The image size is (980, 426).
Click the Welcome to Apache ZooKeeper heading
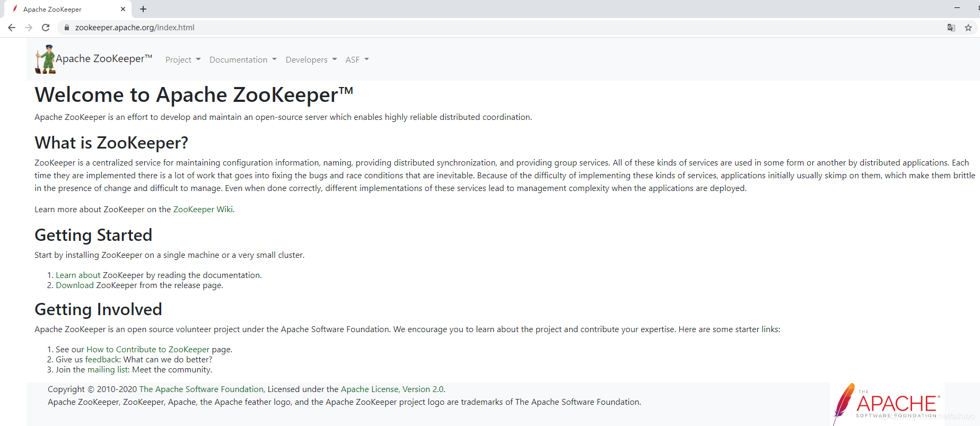pyautogui.click(x=194, y=95)
